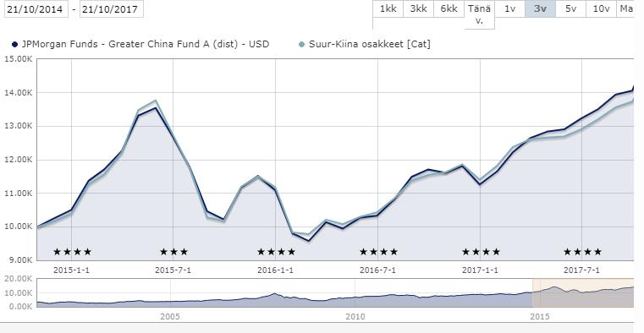This screenshot has height=333, width=644.
Task: Select the 1kk time range tab
Action: click(388, 9)
